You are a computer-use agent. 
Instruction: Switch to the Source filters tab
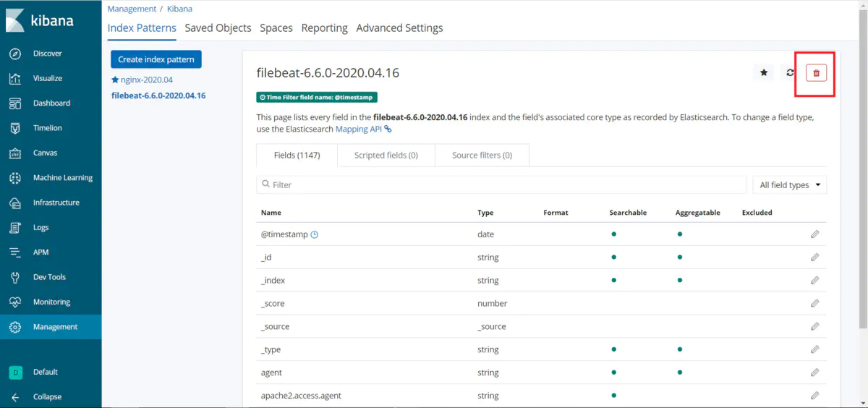point(482,156)
